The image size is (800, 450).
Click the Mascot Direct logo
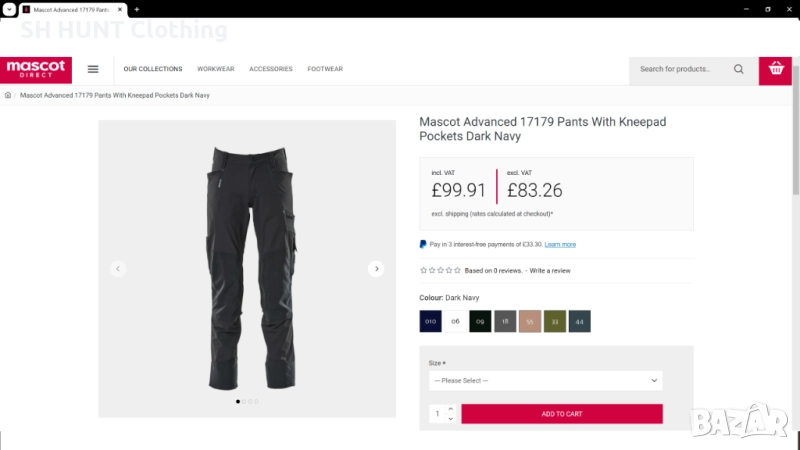[36, 69]
